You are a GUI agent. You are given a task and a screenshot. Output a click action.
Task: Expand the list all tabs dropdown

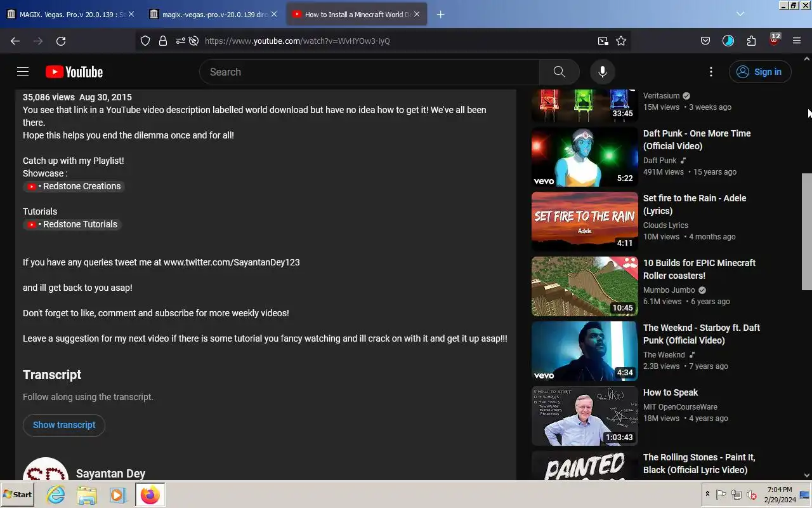click(x=740, y=14)
